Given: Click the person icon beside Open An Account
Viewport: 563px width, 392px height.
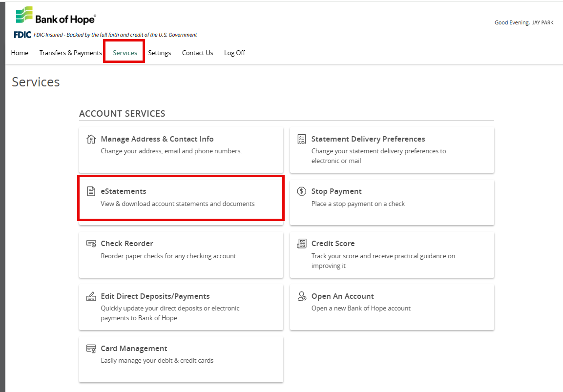Looking at the screenshot, I should click(302, 296).
